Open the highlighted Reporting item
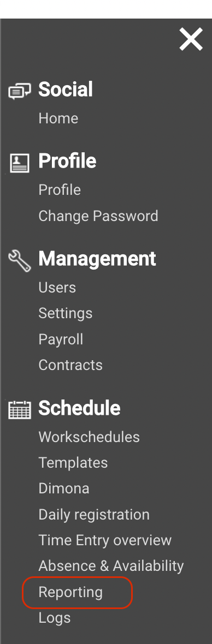 (x=70, y=593)
